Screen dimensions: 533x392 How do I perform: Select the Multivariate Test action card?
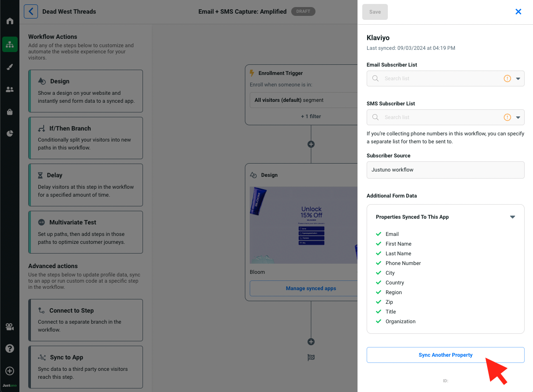(x=86, y=232)
